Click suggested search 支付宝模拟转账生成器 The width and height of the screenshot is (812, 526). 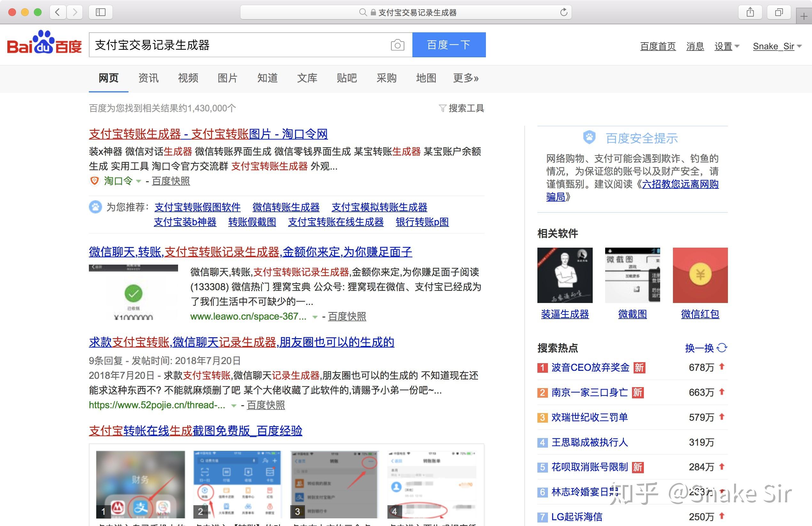point(379,207)
